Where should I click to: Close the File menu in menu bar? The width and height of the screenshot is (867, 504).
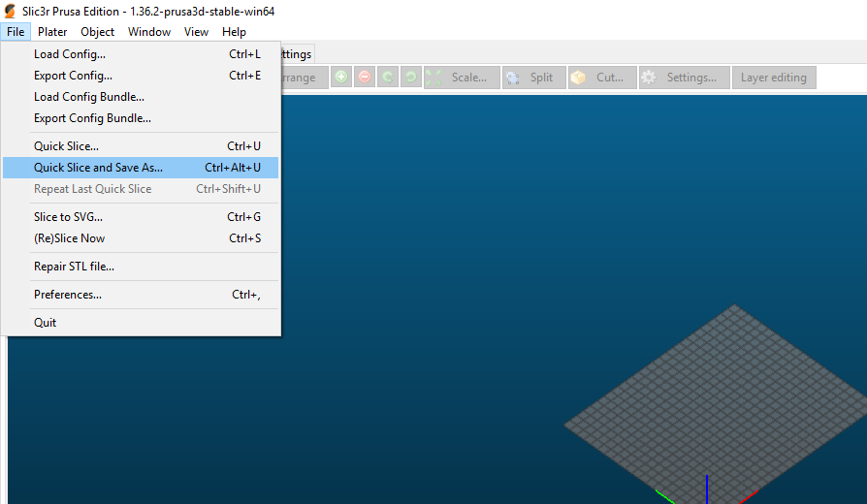coord(16,32)
